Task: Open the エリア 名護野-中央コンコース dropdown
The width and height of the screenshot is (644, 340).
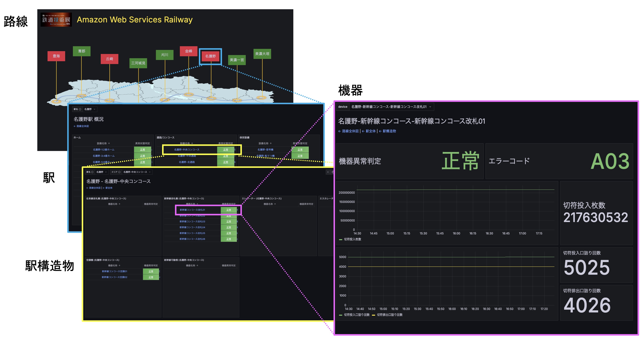Action: (x=137, y=172)
